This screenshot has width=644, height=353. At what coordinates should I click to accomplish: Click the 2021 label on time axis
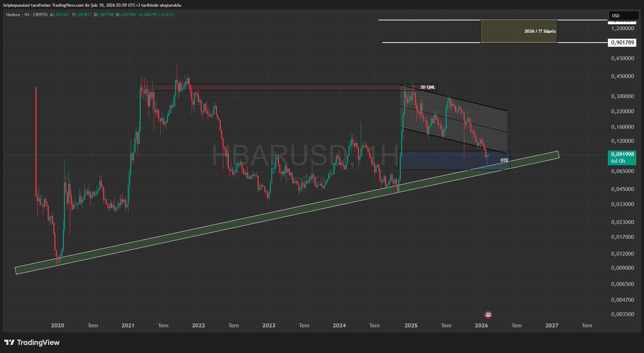[x=128, y=325]
